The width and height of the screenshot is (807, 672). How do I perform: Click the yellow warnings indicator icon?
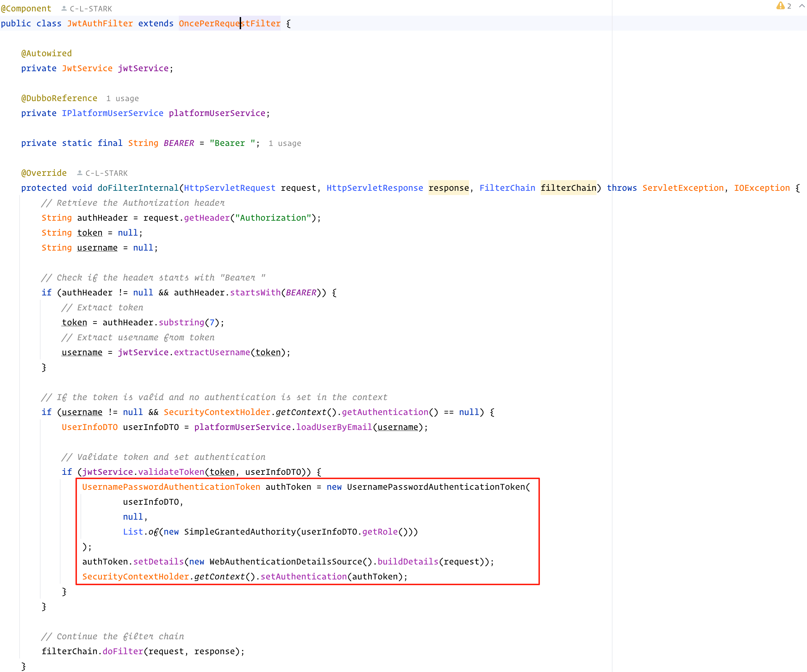pos(780,6)
